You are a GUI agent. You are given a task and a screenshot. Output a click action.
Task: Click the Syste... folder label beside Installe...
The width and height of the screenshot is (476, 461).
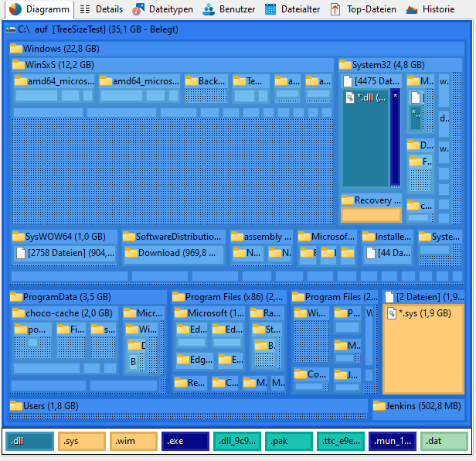coord(446,237)
